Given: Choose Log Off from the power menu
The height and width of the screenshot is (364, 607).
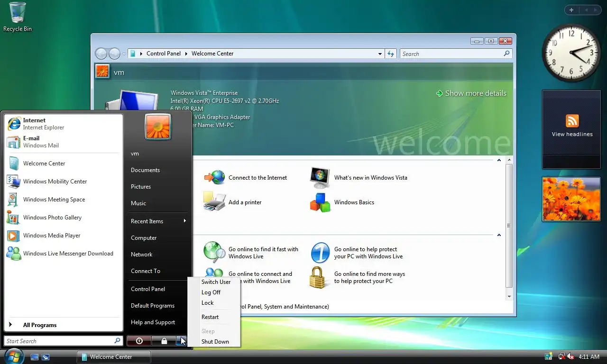Looking at the screenshot, I should (x=211, y=292).
